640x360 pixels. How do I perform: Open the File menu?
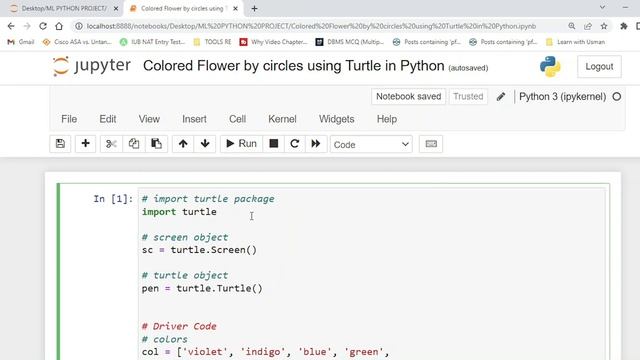(69, 119)
